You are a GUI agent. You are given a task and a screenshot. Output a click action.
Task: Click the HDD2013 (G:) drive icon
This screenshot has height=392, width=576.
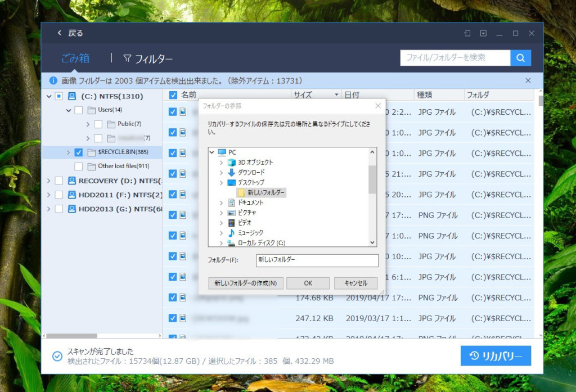(72, 209)
